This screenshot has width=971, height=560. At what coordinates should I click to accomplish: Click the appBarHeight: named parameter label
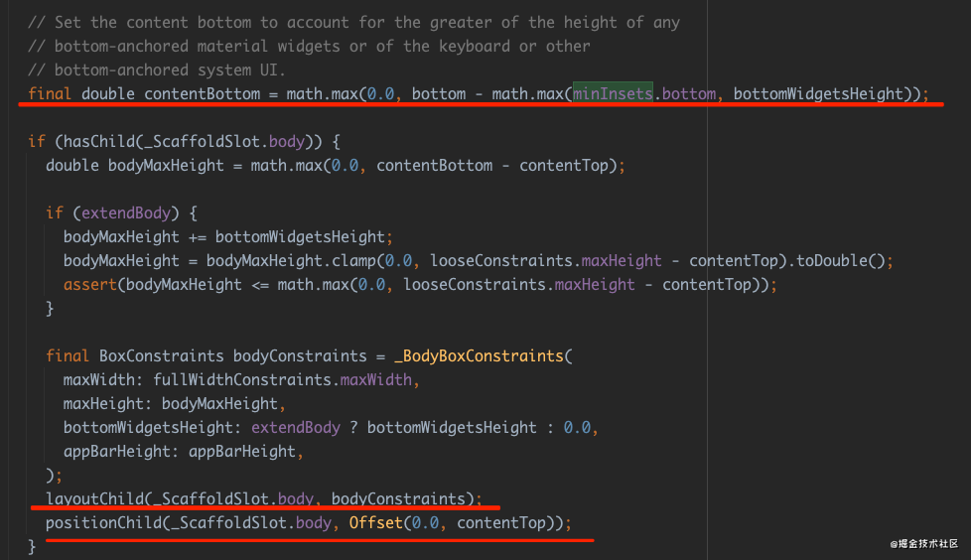tap(121, 451)
